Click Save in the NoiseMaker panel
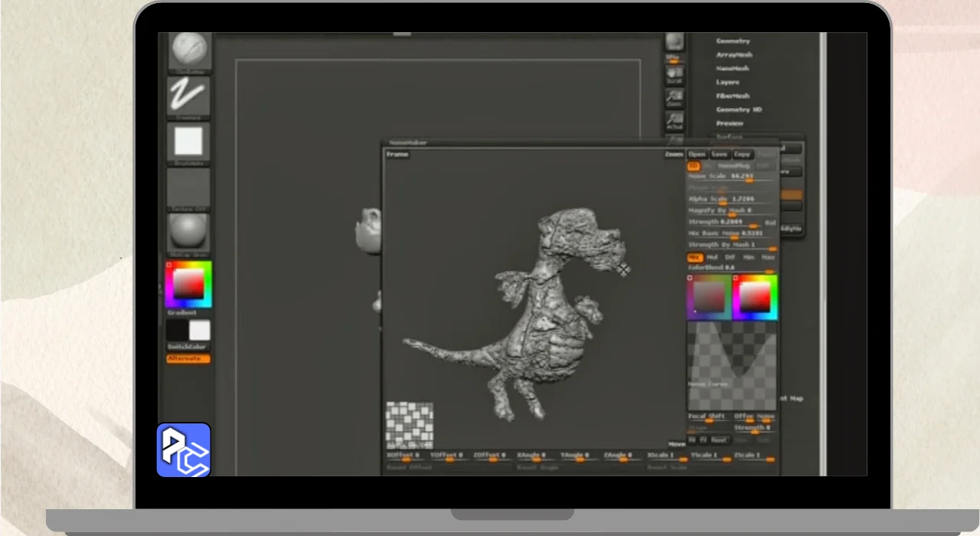Viewport: 980px width, 536px height. click(719, 154)
